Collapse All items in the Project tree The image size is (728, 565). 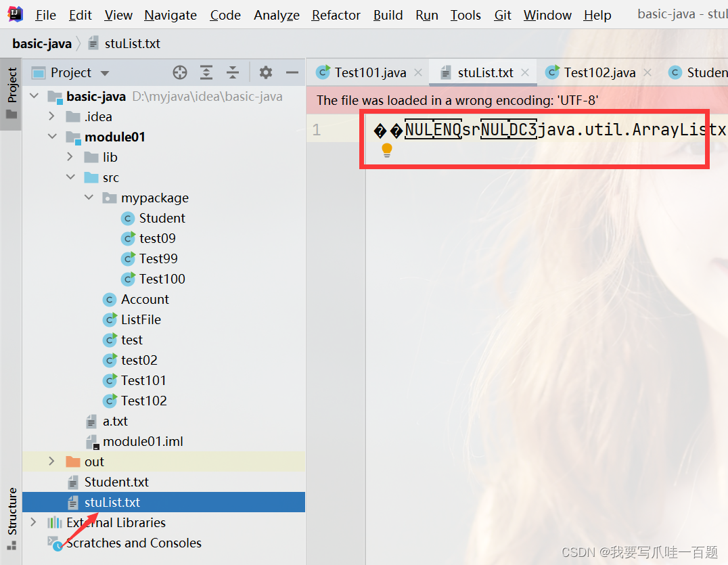pos(232,72)
